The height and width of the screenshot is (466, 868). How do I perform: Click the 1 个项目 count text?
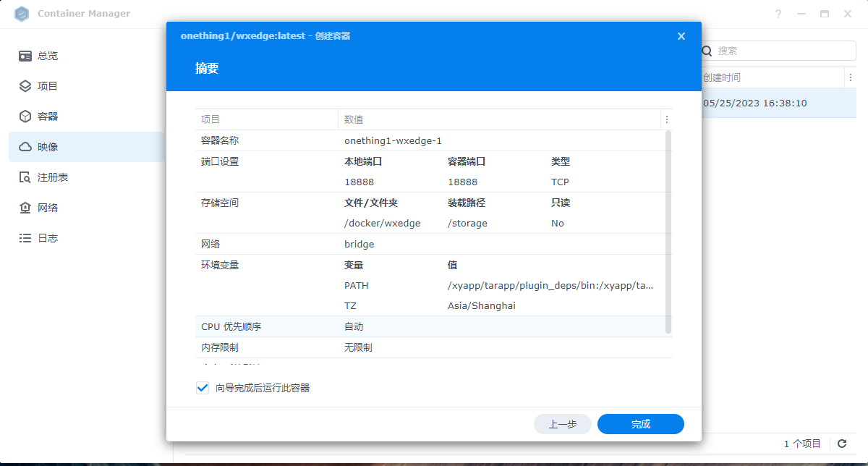(802, 444)
